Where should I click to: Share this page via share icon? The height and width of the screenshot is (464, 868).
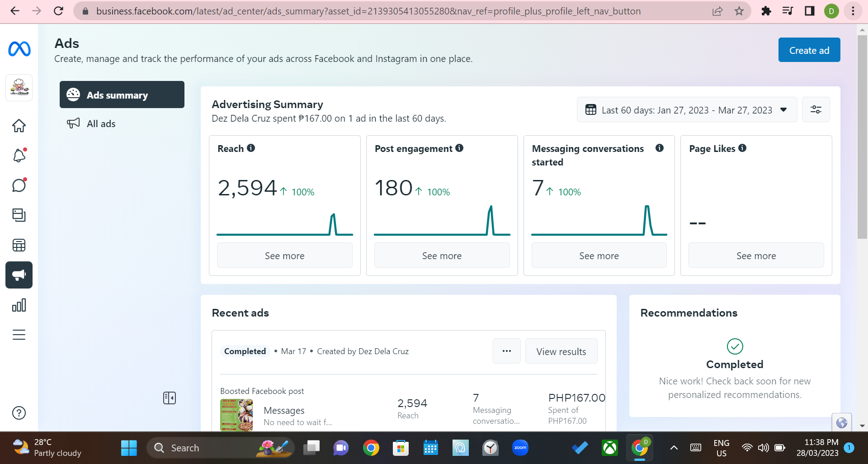click(x=717, y=11)
